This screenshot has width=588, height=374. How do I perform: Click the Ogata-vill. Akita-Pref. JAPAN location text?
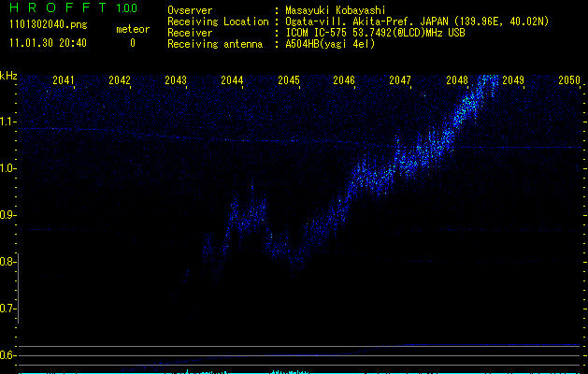[x=417, y=22]
